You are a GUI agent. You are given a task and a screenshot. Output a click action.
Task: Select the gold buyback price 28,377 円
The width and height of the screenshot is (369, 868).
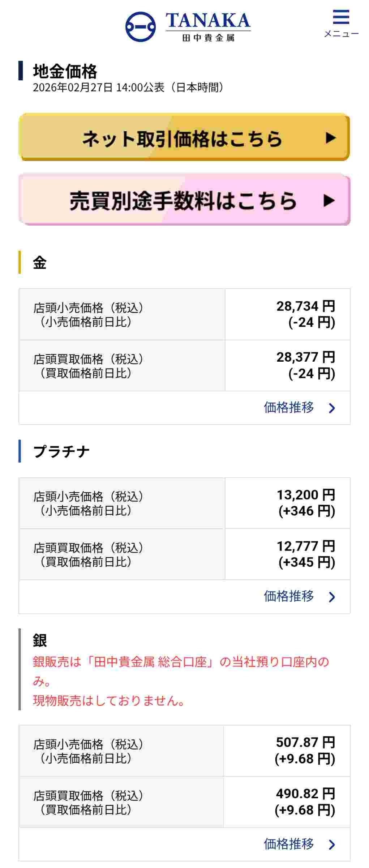[x=306, y=358]
